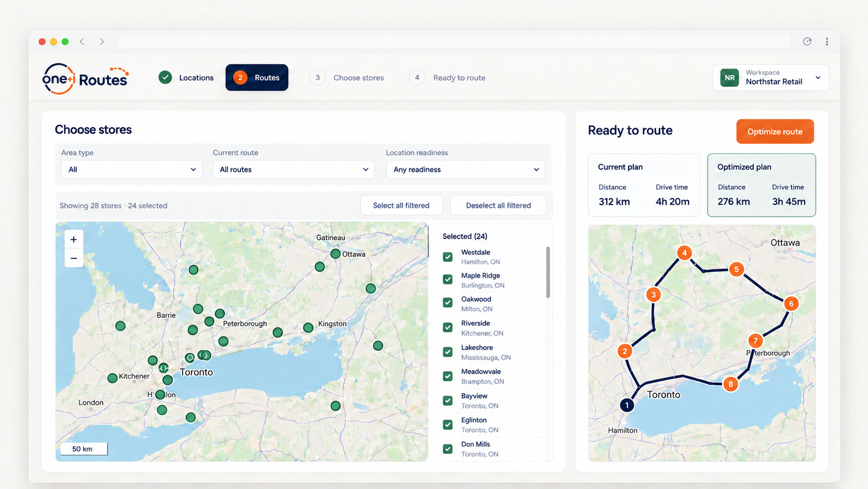Click the browser address bar
Image resolution: width=868 pixels, height=489 pixels.
454,42
